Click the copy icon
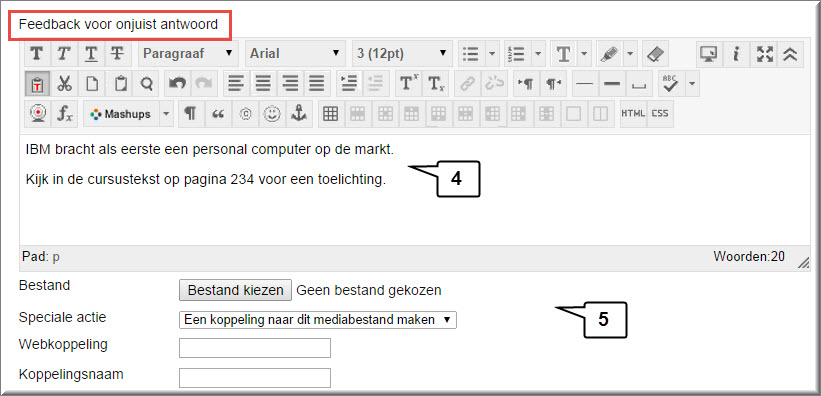The image size is (821, 396). 92,84
